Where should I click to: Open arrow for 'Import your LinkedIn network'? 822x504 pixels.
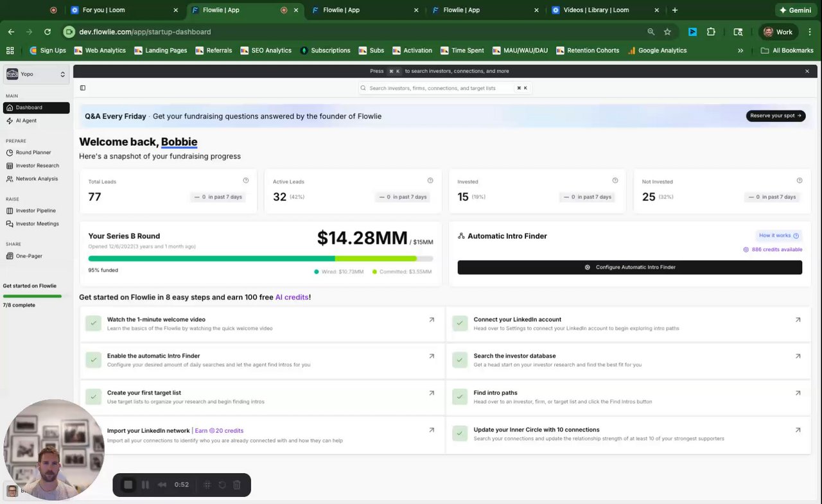pyautogui.click(x=432, y=430)
